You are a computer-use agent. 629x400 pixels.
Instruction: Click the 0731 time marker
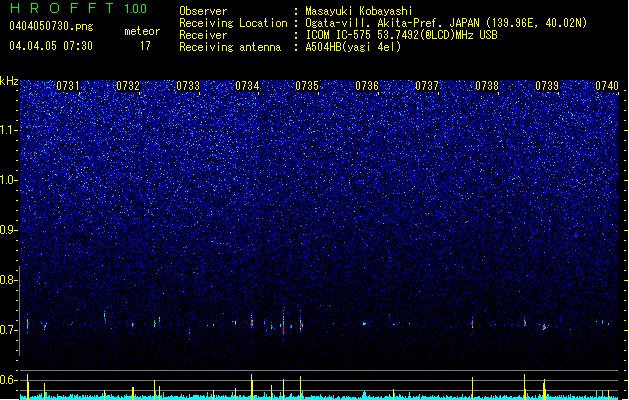pyautogui.click(x=68, y=86)
